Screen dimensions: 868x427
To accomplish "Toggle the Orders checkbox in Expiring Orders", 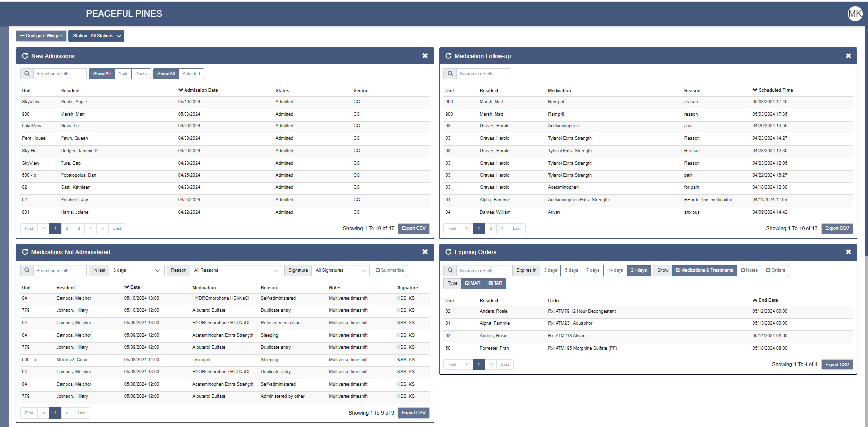I will [775, 270].
